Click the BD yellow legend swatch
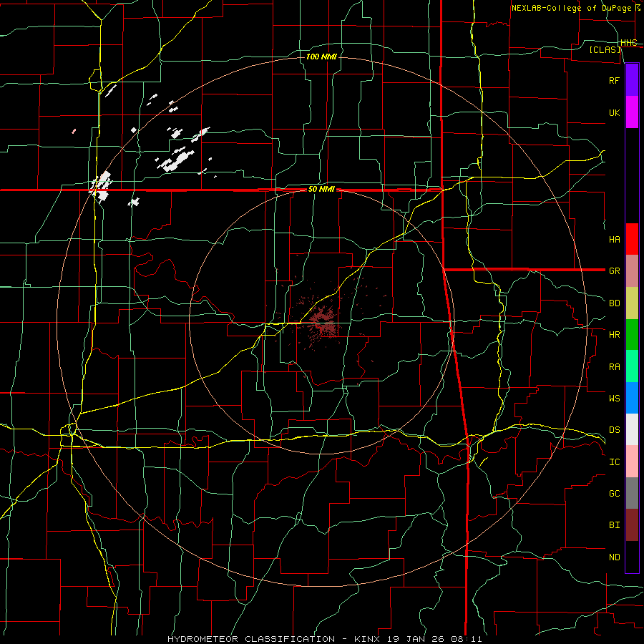Screen dimensions: 644x644 click(x=632, y=303)
